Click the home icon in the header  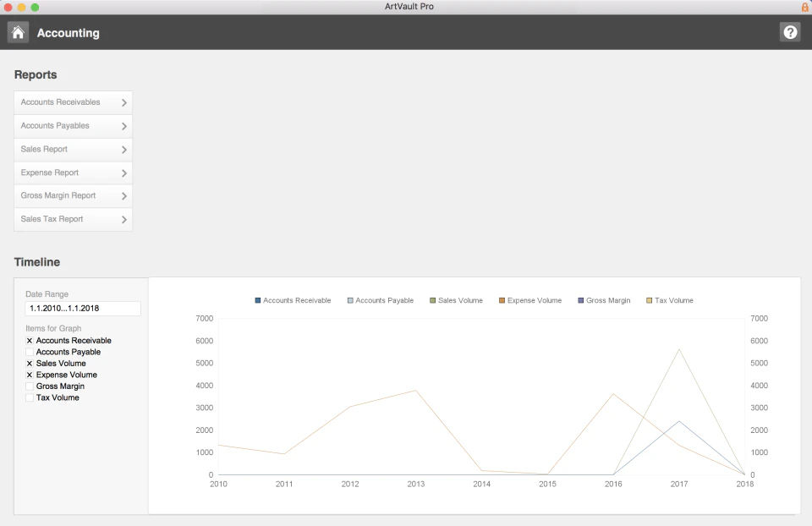tap(18, 31)
